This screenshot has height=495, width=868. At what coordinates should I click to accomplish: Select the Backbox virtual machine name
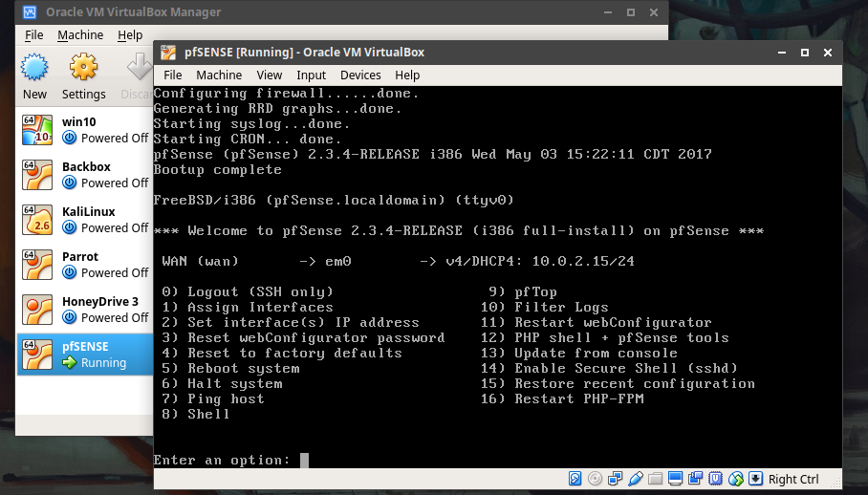click(86, 166)
